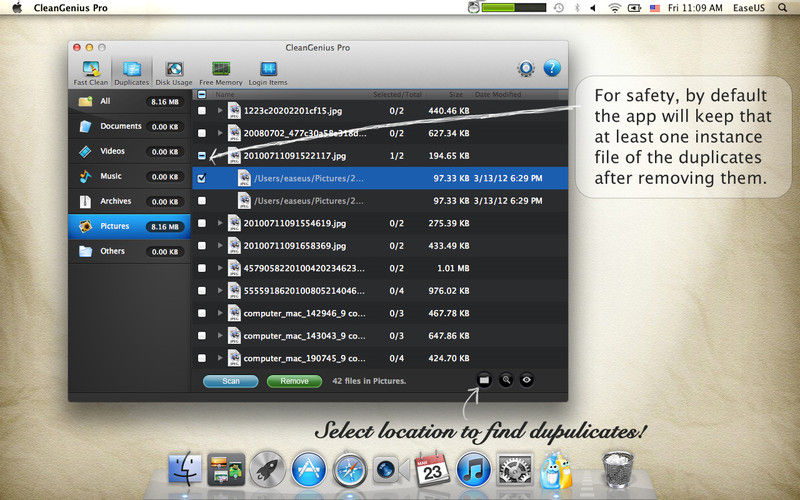Check the 2010071091554619.jpg checkbox
Viewport: 800px width, 500px height.
(x=202, y=223)
